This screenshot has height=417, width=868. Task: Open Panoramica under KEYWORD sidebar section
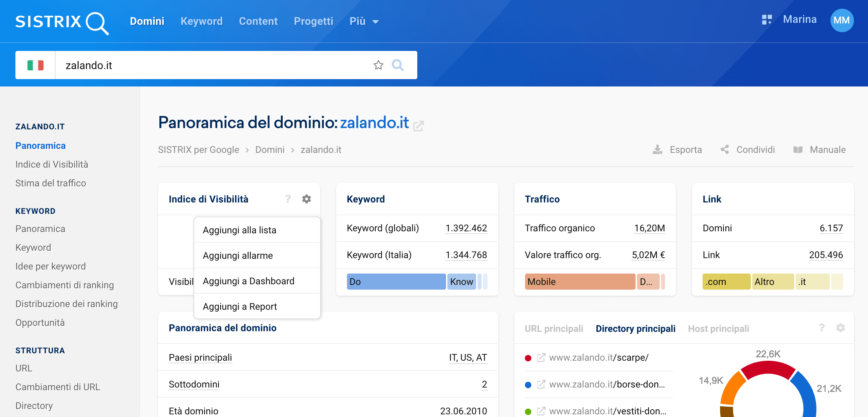click(40, 229)
